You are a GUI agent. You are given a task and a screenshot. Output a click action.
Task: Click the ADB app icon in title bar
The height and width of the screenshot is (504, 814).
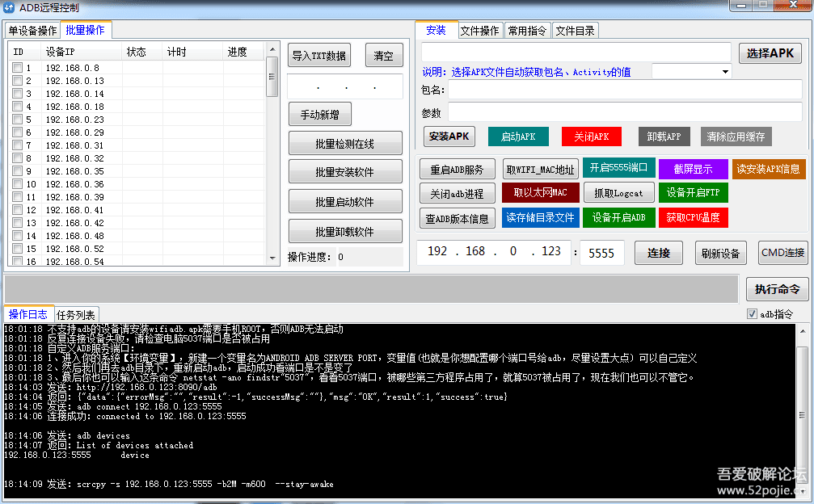(x=9, y=8)
